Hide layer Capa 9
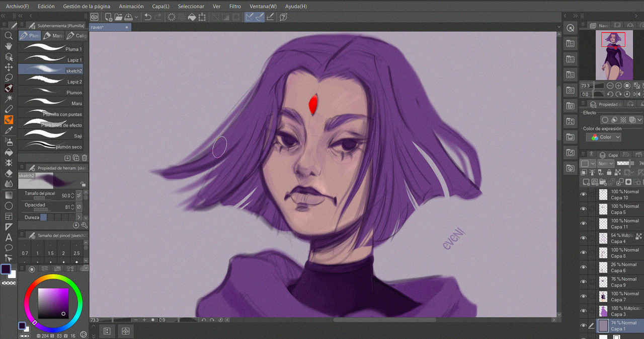The height and width of the screenshot is (339, 644). coord(583,282)
